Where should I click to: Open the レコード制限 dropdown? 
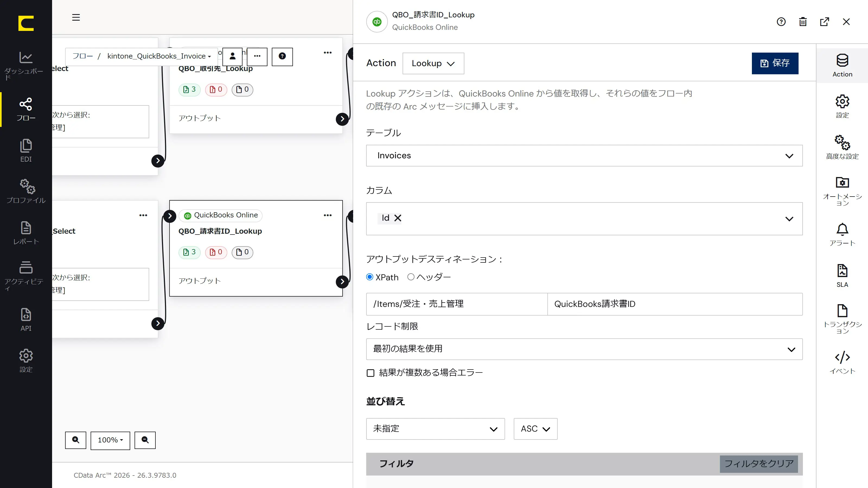tap(584, 349)
